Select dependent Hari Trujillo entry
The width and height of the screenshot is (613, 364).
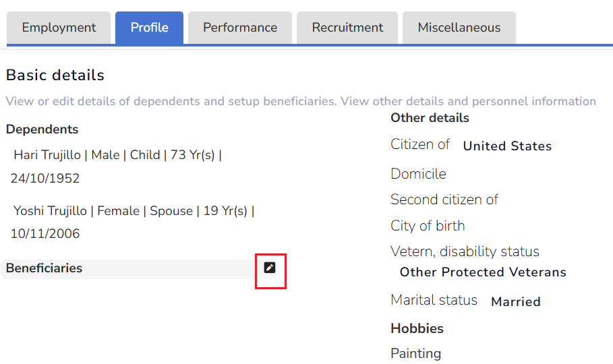(117, 155)
